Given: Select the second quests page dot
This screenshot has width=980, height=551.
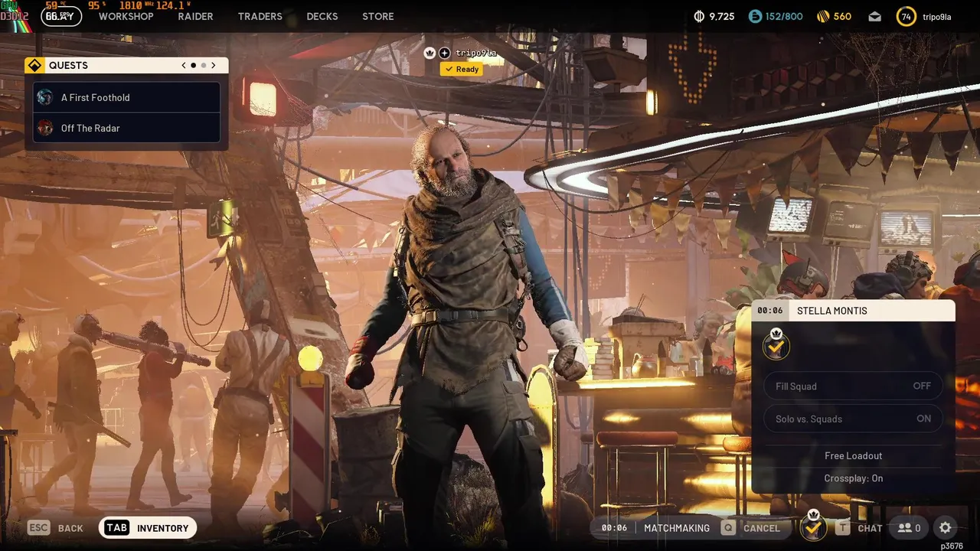Looking at the screenshot, I should [x=203, y=66].
